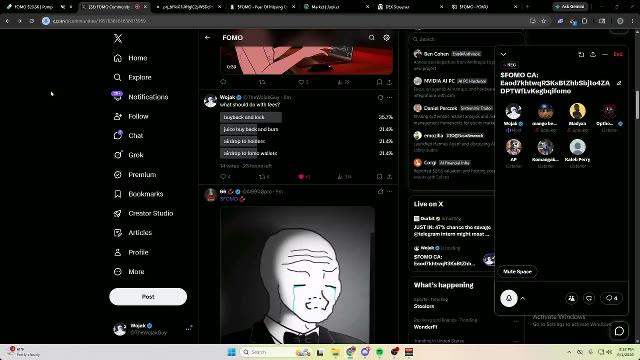The image size is (640, 360).
Task: Open the X logo home link
Action: click(118, 38)
